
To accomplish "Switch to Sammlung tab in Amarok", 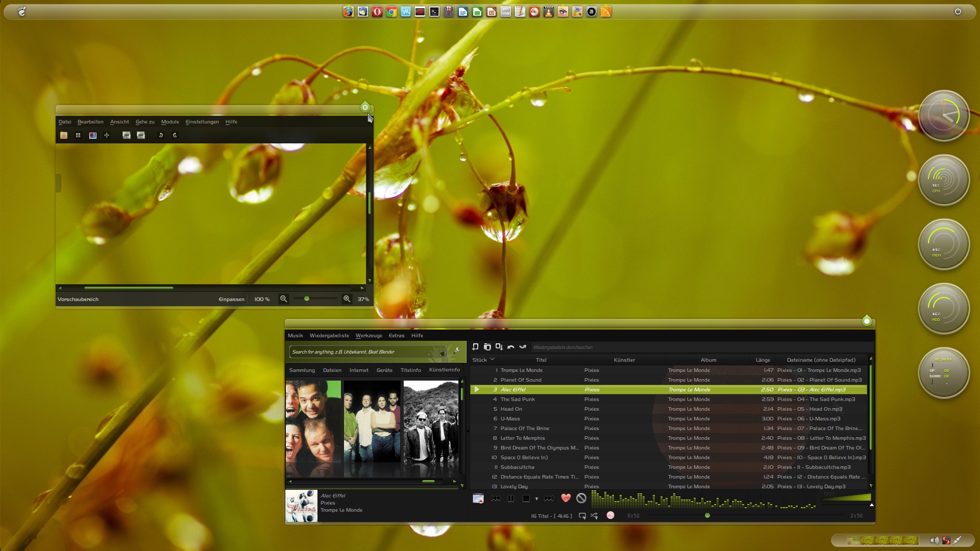I will tap(302, 370).
